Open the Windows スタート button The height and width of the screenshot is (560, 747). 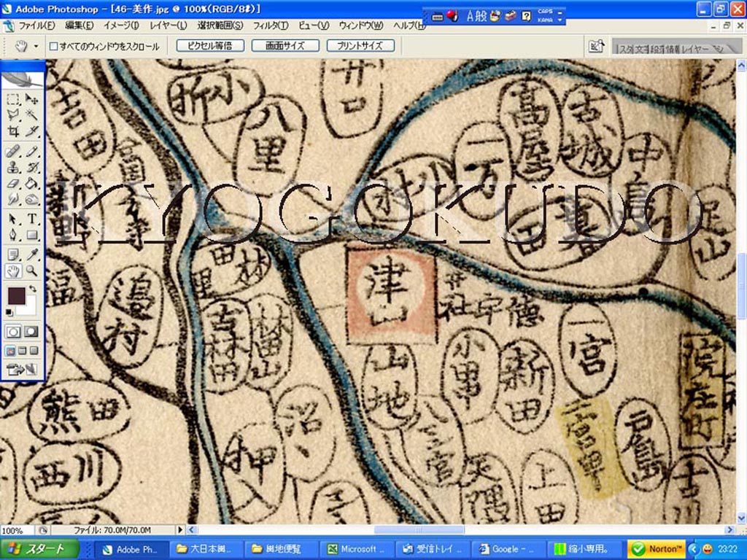[x=39, y=549]
